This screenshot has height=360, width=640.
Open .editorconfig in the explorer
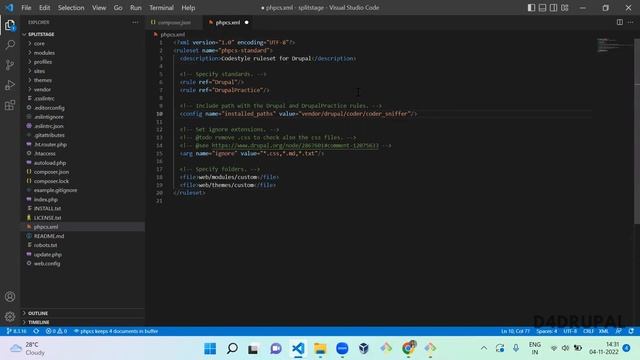(82, 108)
